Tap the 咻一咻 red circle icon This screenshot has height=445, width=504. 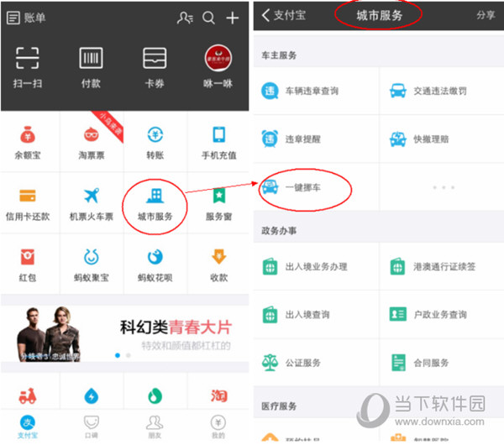coord(218,58)
